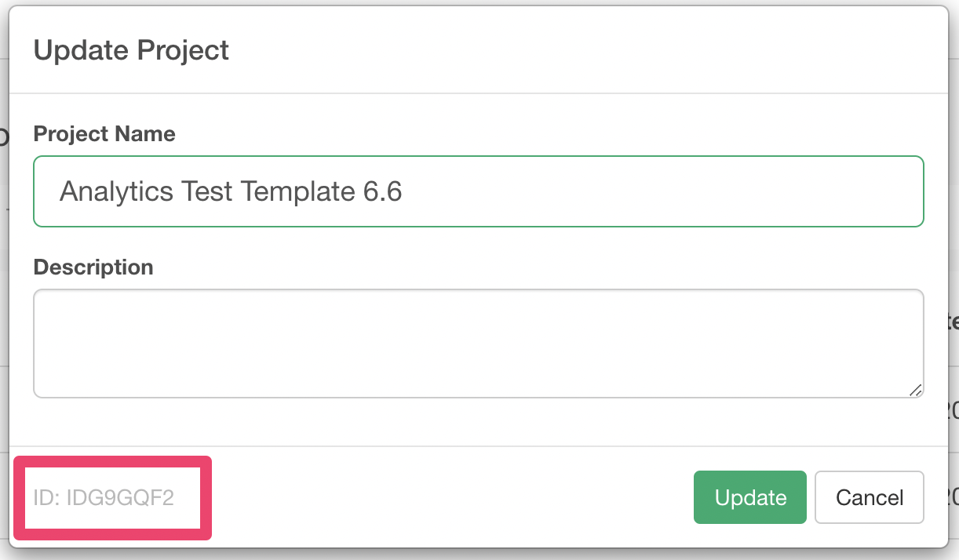Click the "Project Name" field label
Screen dimensions: 959x560
tap(104, 134)
